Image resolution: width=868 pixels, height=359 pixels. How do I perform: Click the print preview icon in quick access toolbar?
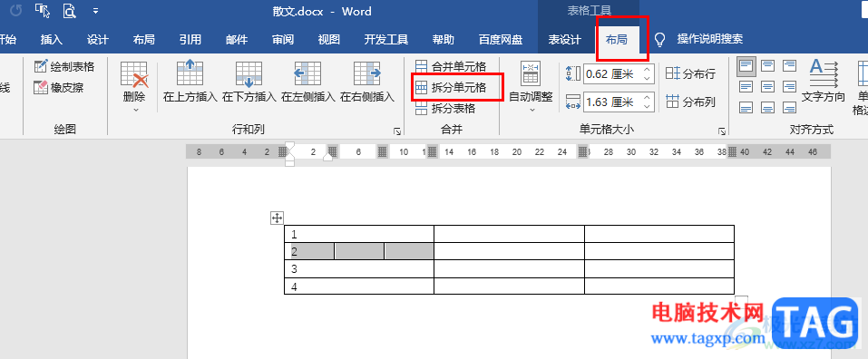tap(69, 11)
